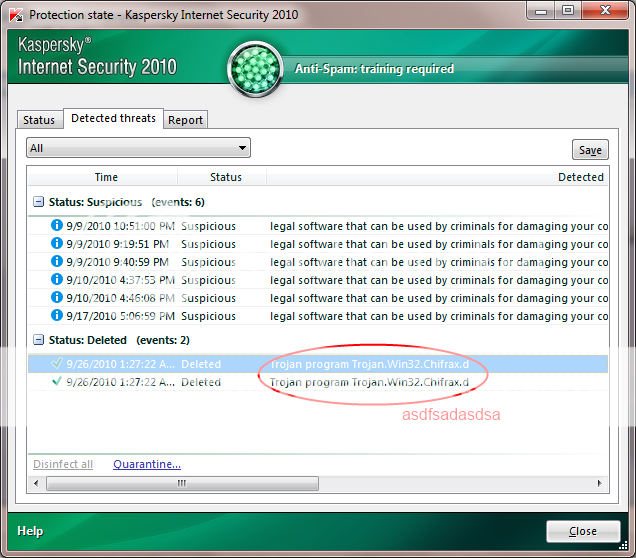
Task: Select the 9/10/2010 4:46:08 PM timestamp
Action: click(x=120, y=298)
